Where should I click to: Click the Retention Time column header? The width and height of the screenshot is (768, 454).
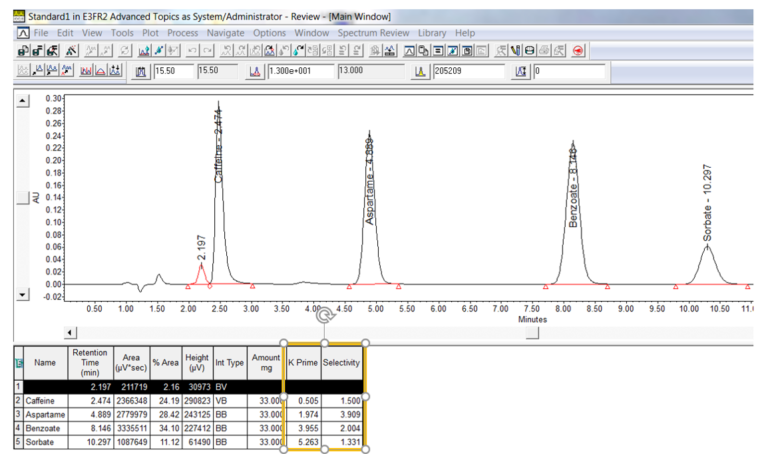pos(90,363)
